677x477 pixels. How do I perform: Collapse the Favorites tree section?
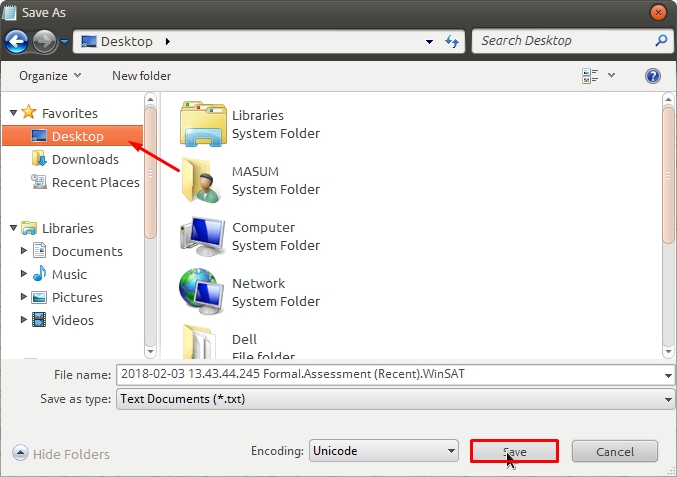pos(13,113)
